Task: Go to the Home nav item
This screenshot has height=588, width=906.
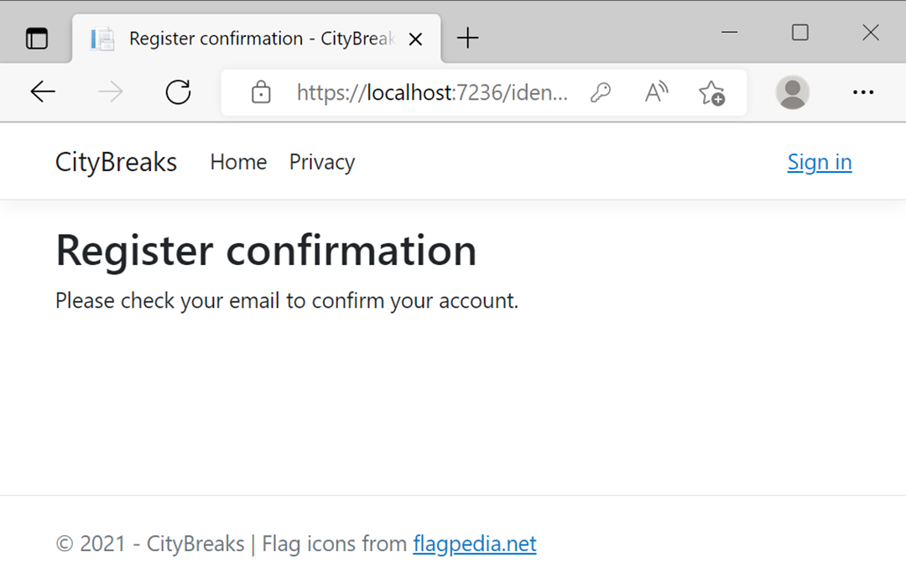Action: click(238, 162)
